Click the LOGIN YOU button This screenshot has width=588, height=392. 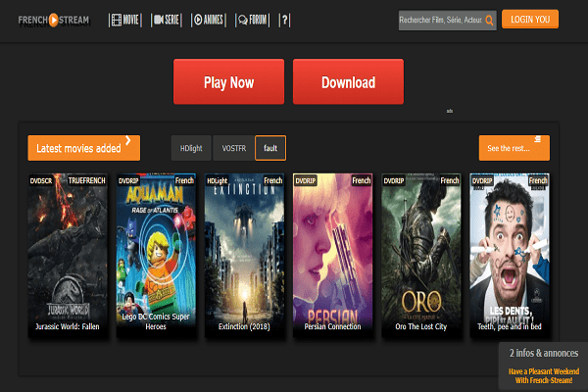click(530, 20)
